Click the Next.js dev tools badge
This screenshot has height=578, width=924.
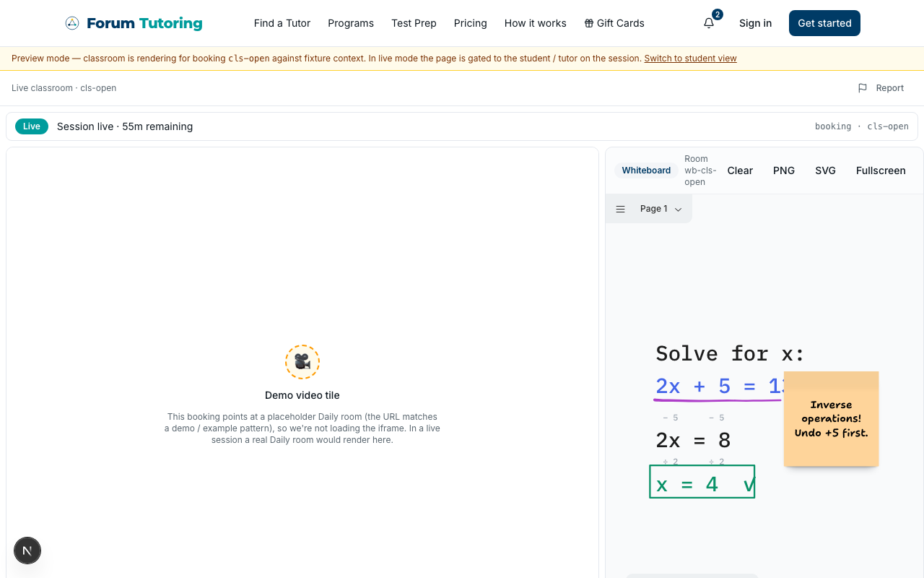point(27,551)
